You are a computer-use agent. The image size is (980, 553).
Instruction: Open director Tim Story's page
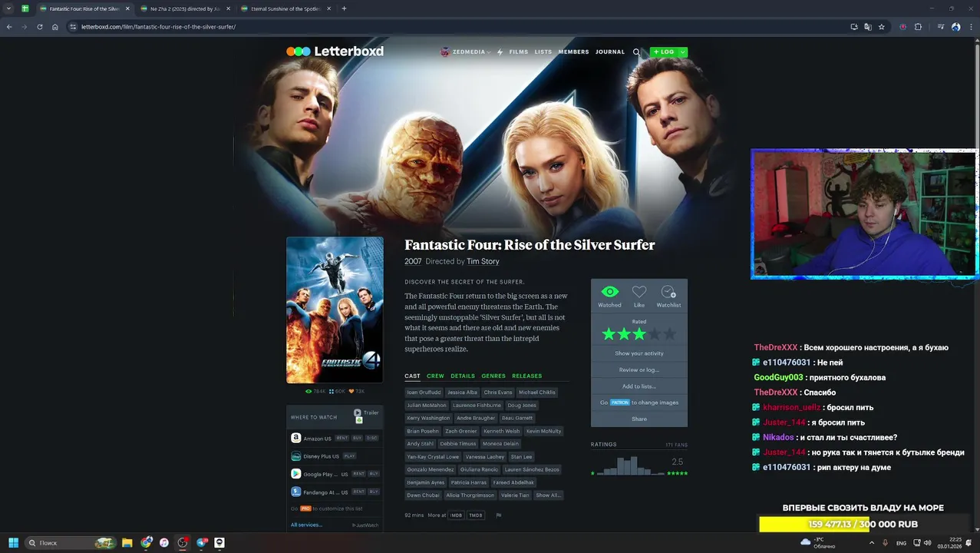coord(483,261)
